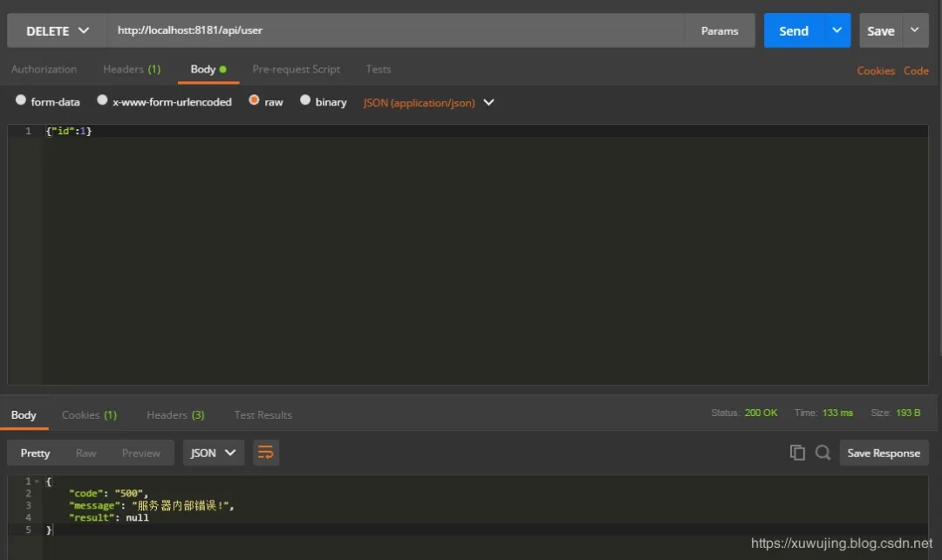Click the copy response icon
Screen dimensions: 942x560
797,453
